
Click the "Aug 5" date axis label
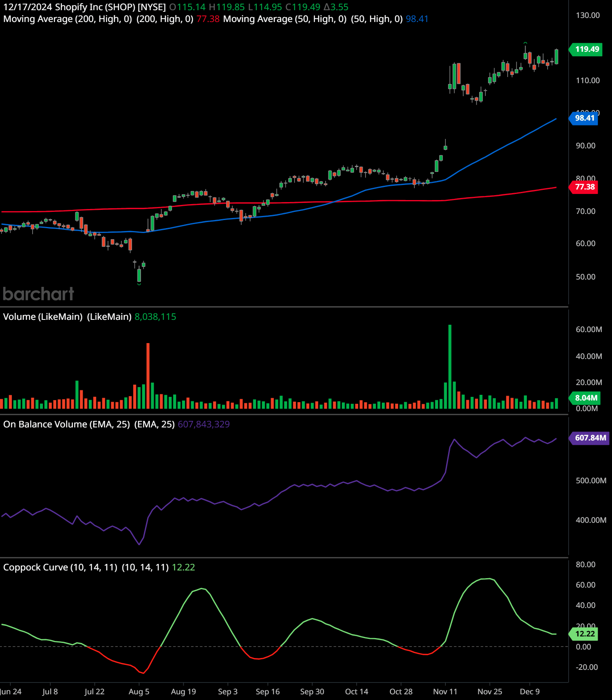coord(139,692)
